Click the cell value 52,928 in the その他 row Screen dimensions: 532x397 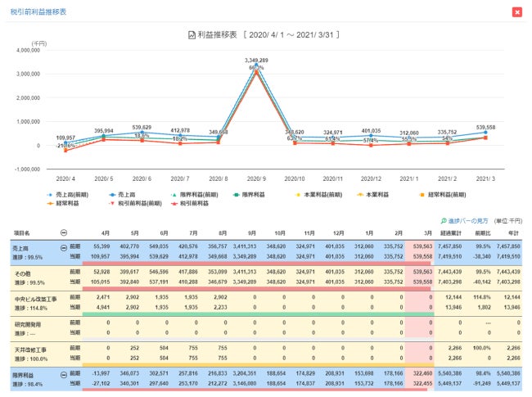[101, 272]
